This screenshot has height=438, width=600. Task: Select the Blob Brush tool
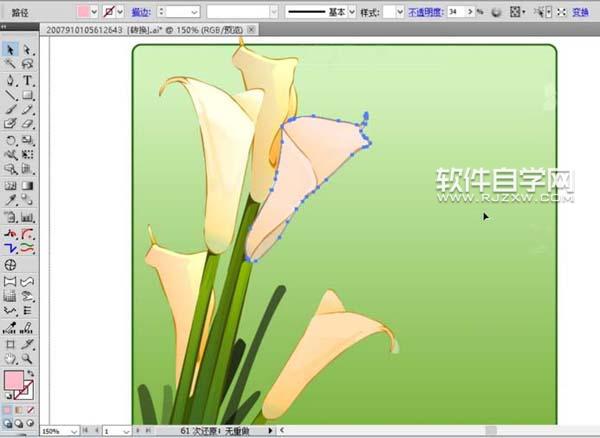click(x=10, y=124)
